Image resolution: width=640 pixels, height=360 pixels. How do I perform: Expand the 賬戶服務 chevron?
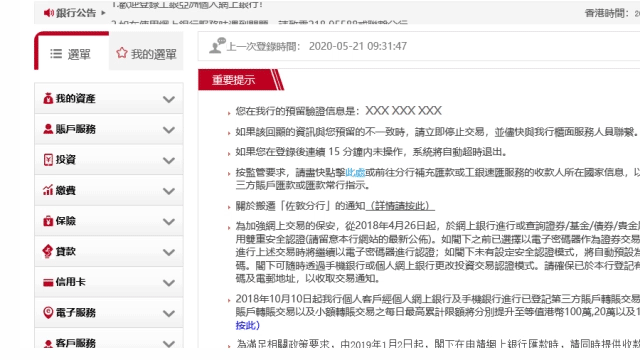169,130
